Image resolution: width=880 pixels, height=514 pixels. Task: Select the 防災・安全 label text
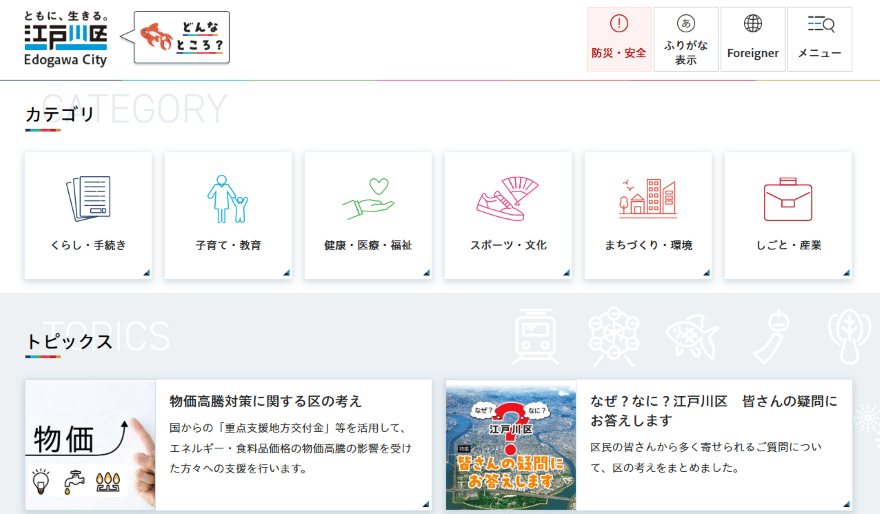[x=619, y=53]
